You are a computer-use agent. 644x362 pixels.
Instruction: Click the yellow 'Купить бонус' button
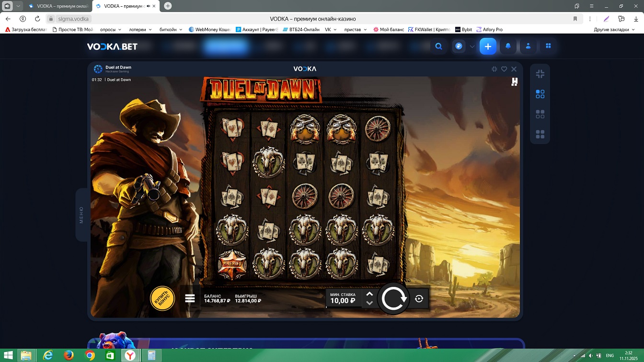[x=162, y=298]
